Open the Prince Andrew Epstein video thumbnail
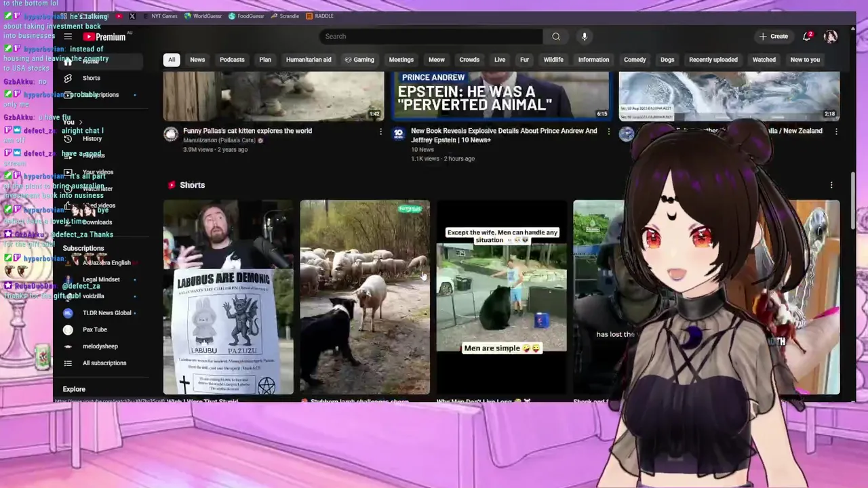Screen dimensions: 868x488 coord(501,96)
